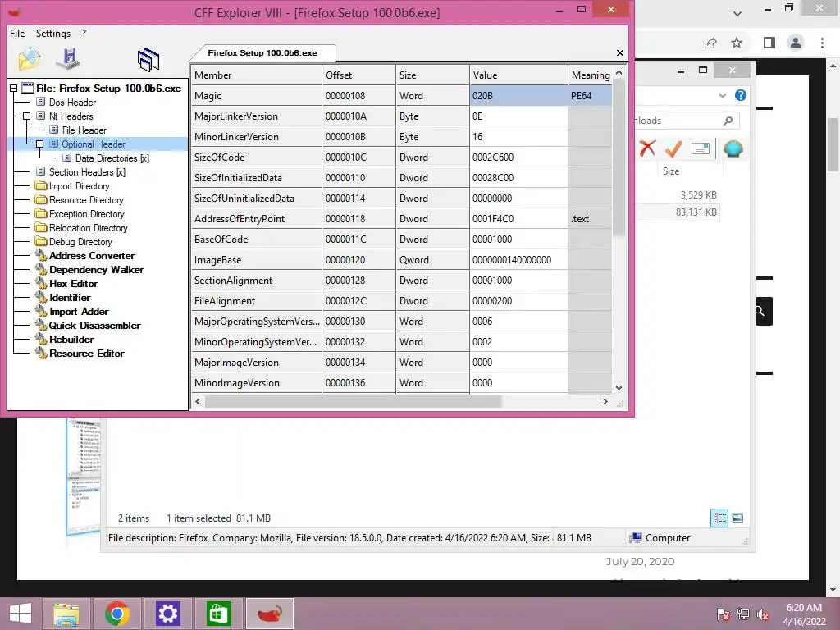Image resolution: width=840 pixels, height=630 pixels.
Task: Switch Explorer to details view icon
Action: (719, 518)
